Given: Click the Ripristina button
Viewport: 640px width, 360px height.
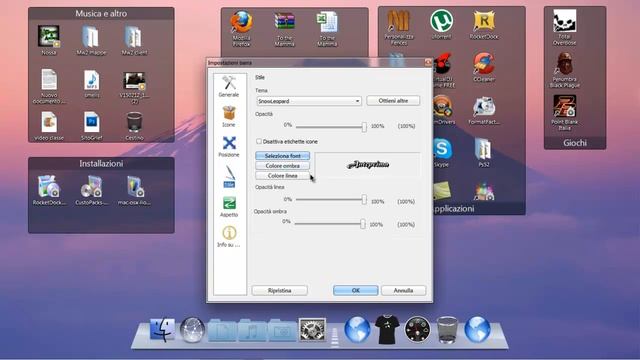Looking at the screenshot, I should (x=280, y=290).
